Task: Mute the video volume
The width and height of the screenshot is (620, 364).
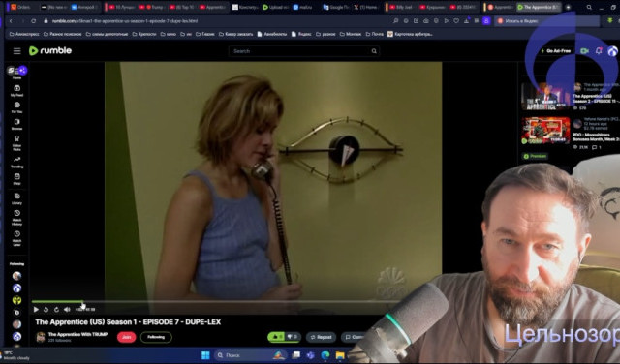Action: [x=67, y=310]
